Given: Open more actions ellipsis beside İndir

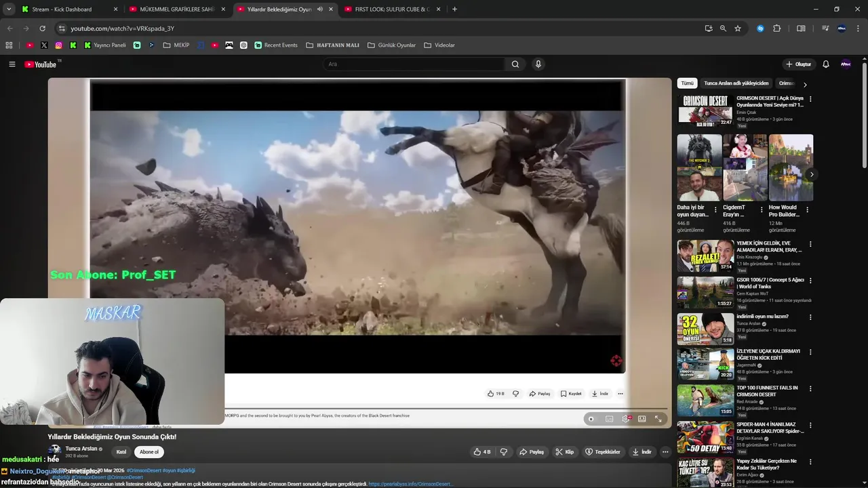Looking at the screenshot, I should point(665,452).
